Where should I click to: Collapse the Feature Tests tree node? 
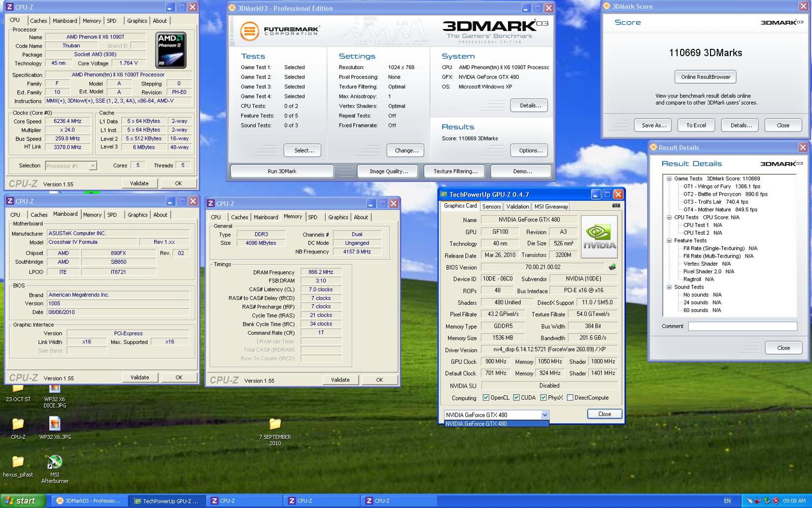click(669, 241)
